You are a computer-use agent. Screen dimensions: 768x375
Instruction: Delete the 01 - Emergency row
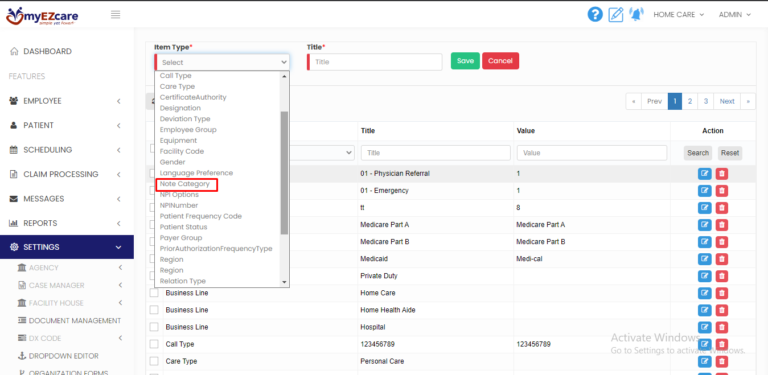721,191
